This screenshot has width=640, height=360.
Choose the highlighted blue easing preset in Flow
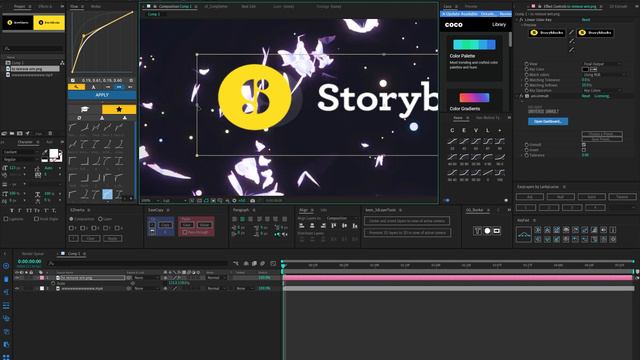(107, 194)
